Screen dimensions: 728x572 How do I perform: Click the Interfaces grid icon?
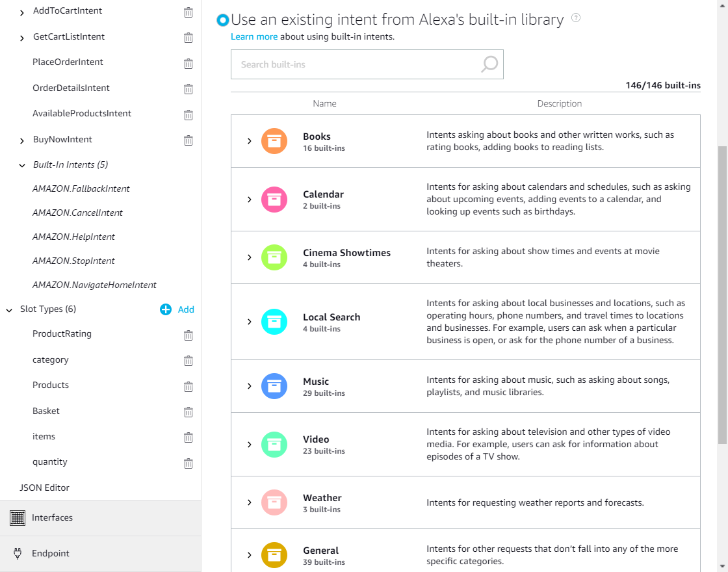[18, 517]
